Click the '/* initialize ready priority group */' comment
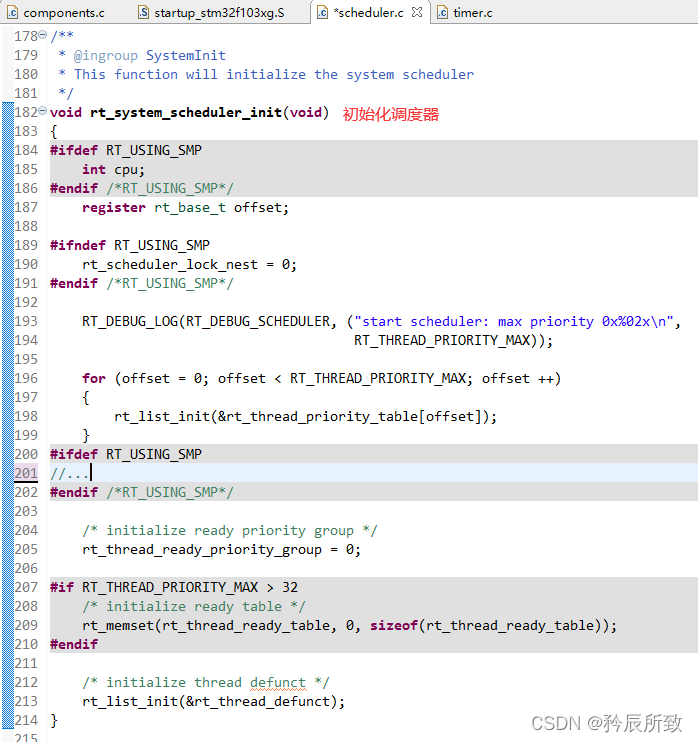 [230, 530]
